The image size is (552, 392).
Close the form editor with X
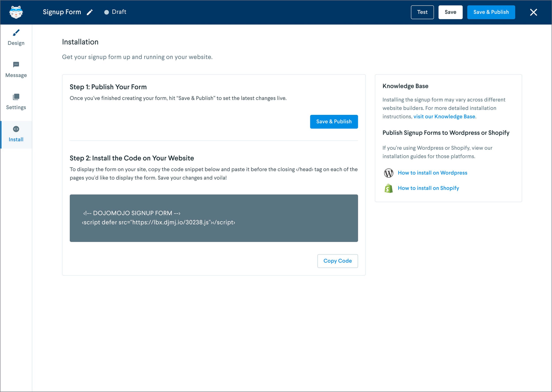pyautogui.click(x=533, y=12)
